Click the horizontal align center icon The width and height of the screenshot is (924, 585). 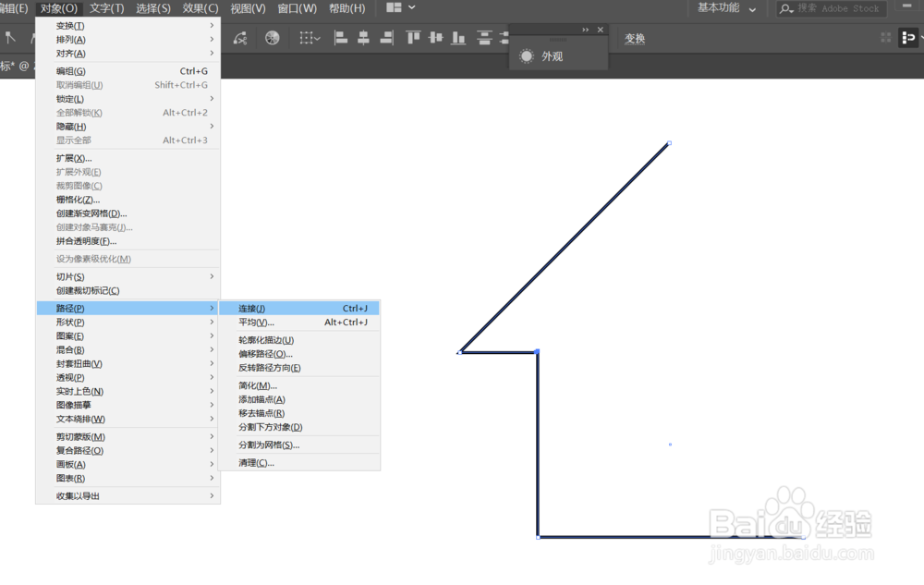coord(364,38)
